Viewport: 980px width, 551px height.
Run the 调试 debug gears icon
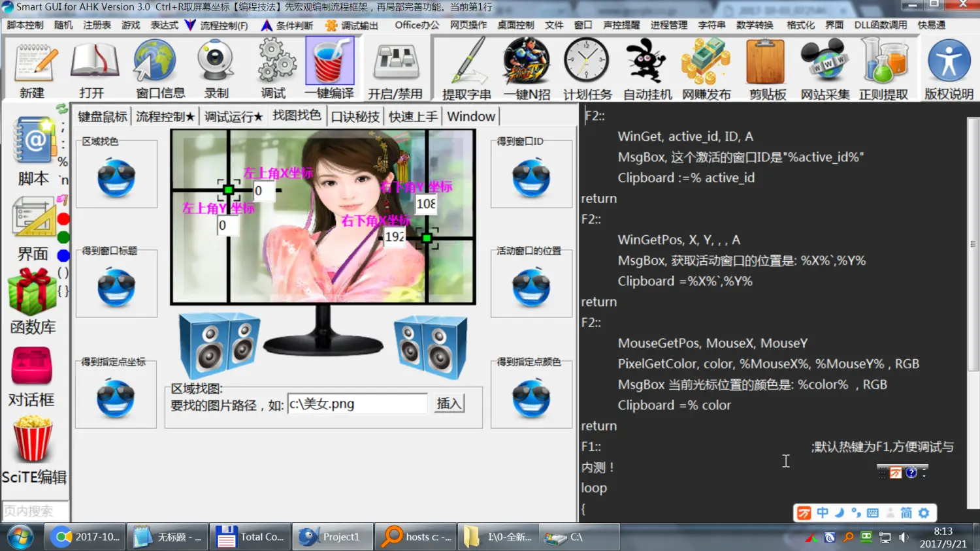pyautogui.click(x=276, y=61)
